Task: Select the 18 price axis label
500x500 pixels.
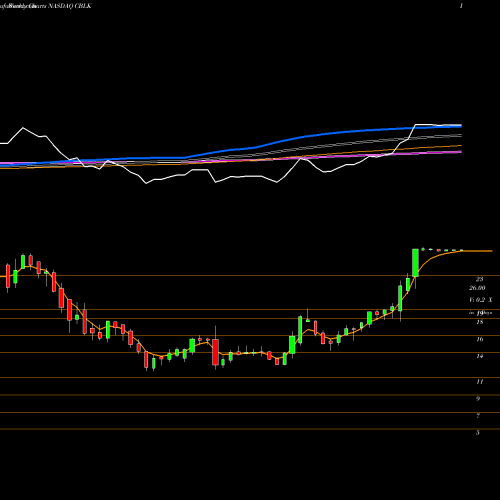Action: tap(480, 322)
